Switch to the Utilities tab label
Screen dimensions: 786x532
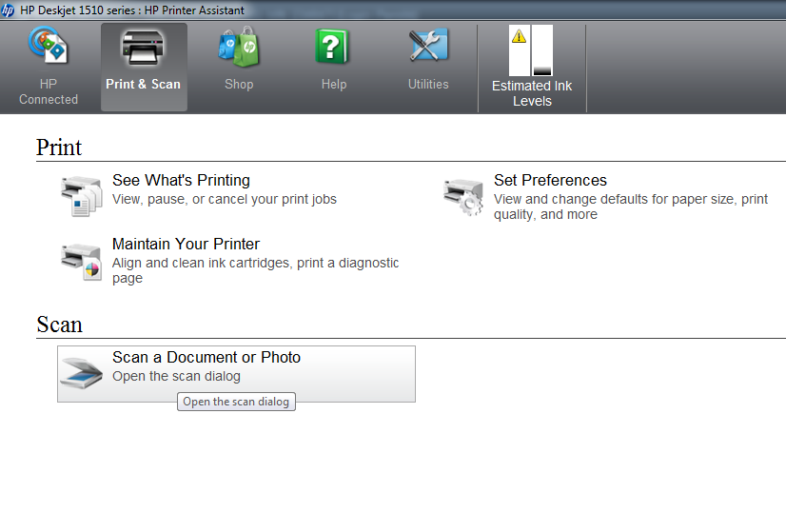428,85
